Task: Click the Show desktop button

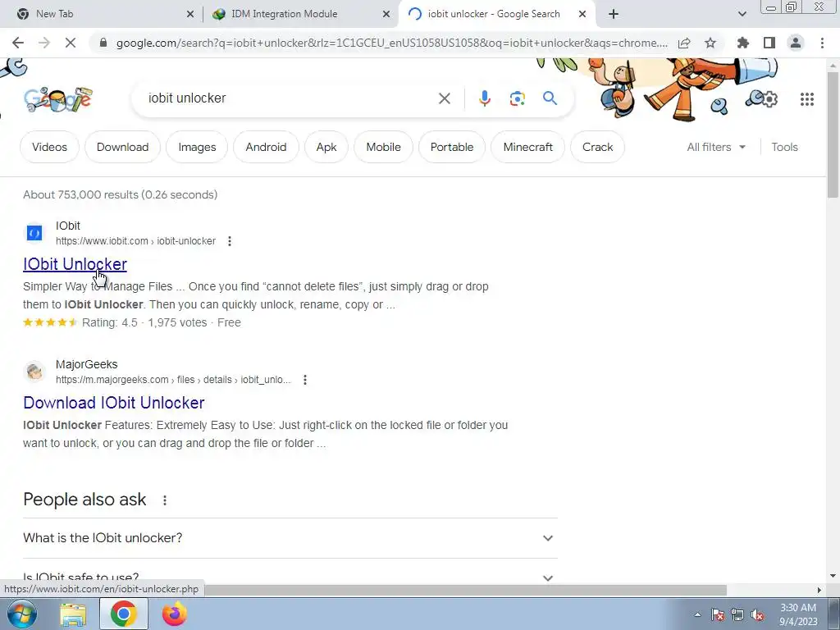Action: [x=834, y=614]
